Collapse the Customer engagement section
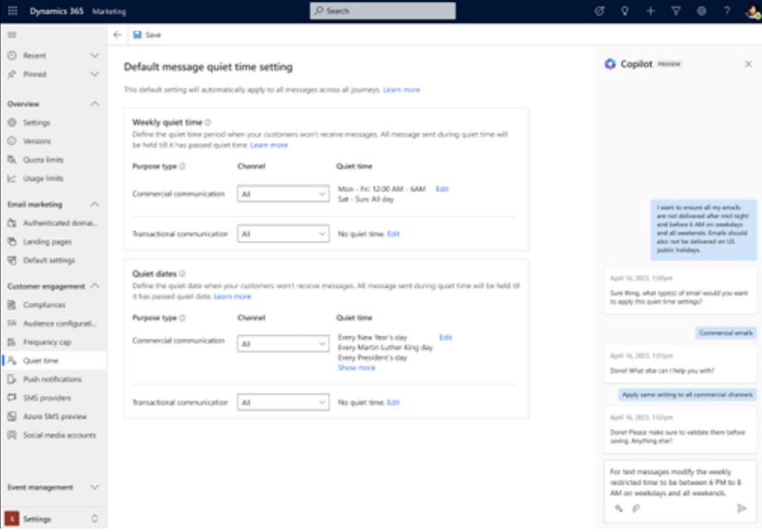 [94, 286]
